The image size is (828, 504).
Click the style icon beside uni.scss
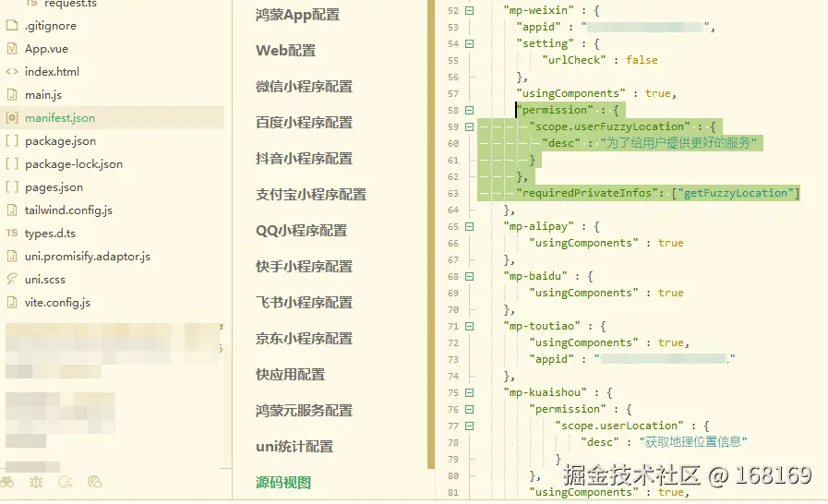tap(12, 279)
